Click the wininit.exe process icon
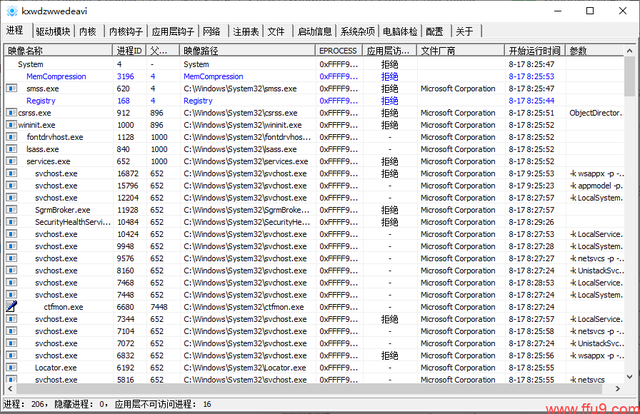Viewport: 640px width, 414px height. coord(12,125)
